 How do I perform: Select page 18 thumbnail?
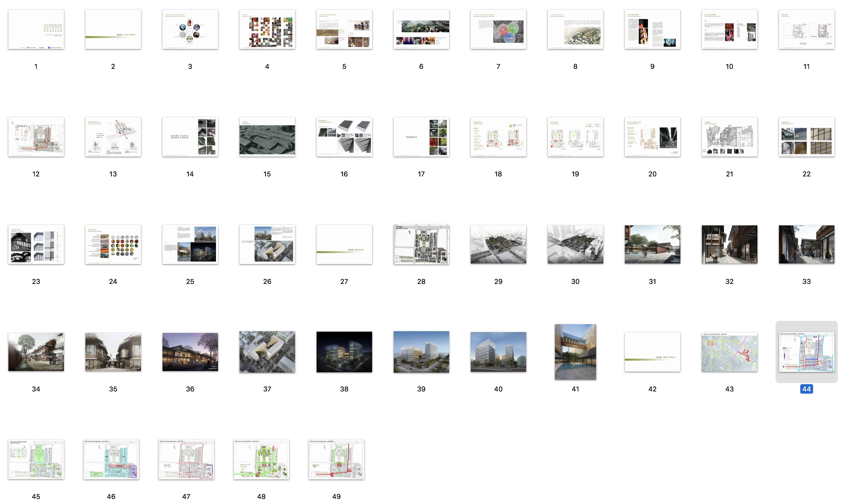coord(498,137)
